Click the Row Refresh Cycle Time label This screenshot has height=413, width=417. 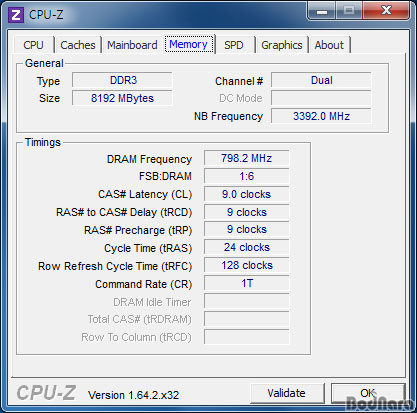115,266
